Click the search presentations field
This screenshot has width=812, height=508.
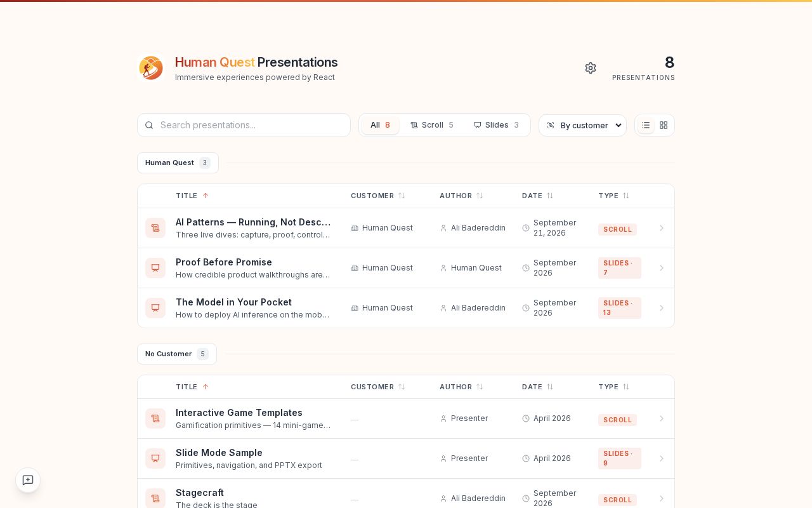pos(244,125)
